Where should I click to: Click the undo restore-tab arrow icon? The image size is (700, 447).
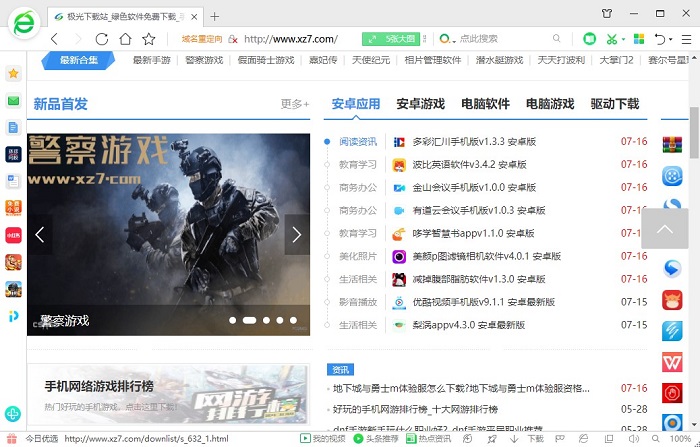[660, 39]
